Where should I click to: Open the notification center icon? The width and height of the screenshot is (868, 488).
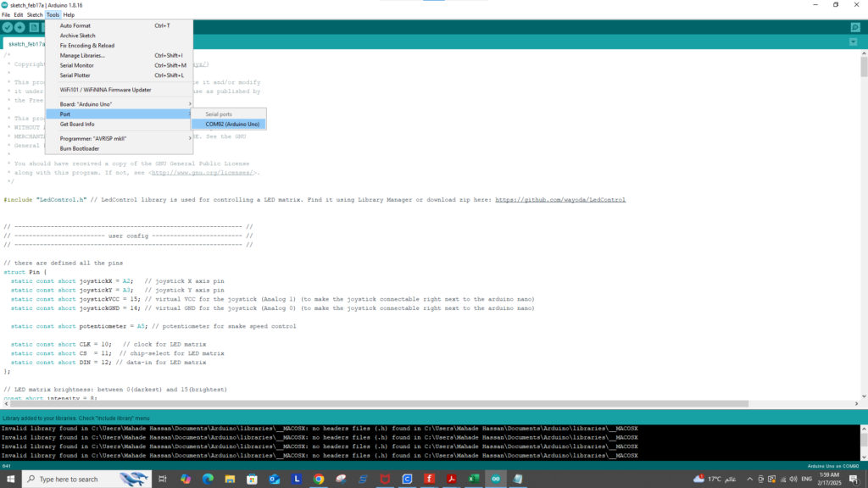pos(854,480)
